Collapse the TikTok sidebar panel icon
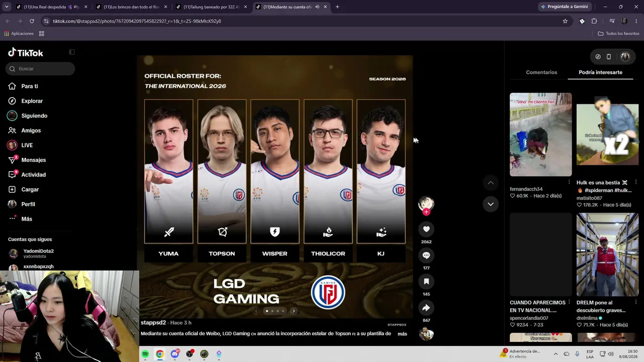Viewport: 644px width, 362px height. [x=71, y=52]
